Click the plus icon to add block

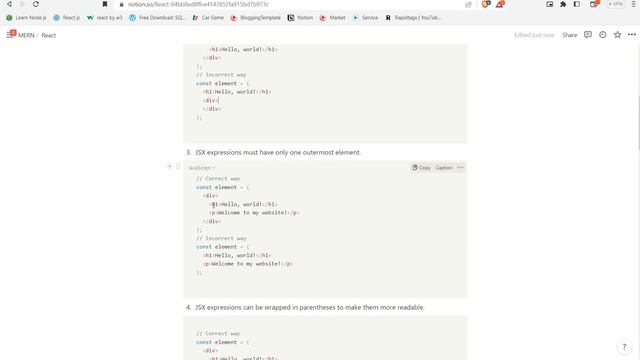tap(169, 166)
